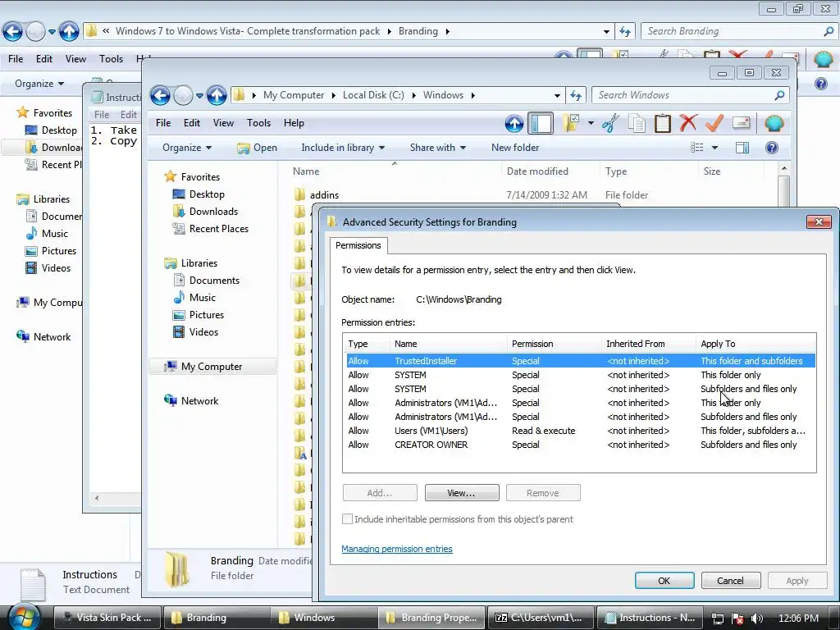Screen dimensions: 840x630
Task: Click up arrow button in Branding explorer window
Action: [x=69, y=32]
